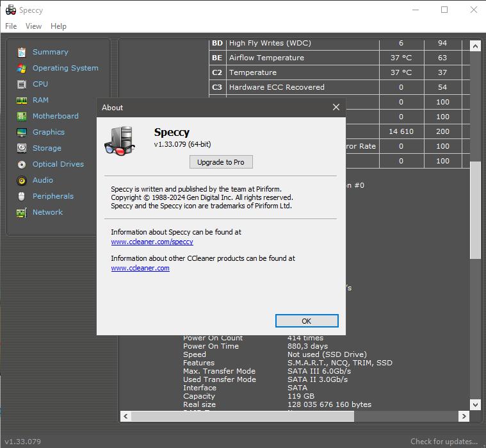This screenshot has height=448, width=486.
Task: Click the CPU chip icon
Action: tap(22, 84)
